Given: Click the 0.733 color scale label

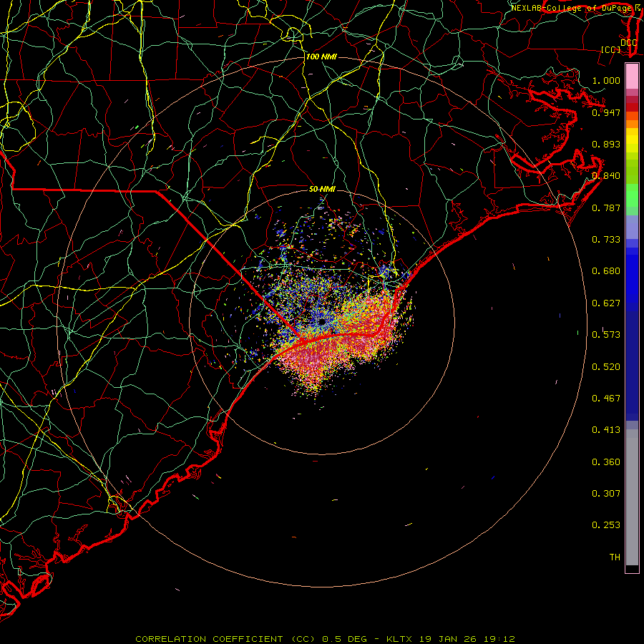Looking at the screenshot, I should [606, 240].
